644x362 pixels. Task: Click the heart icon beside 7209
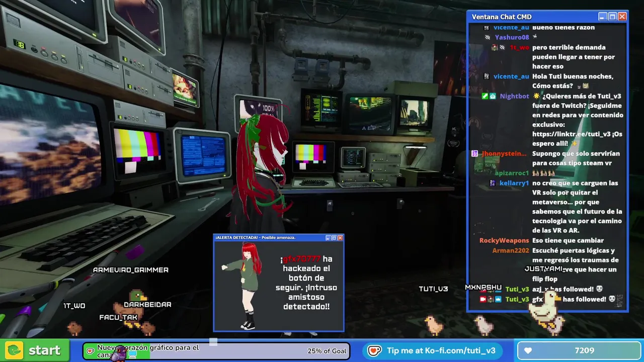(x=528, y=350)
